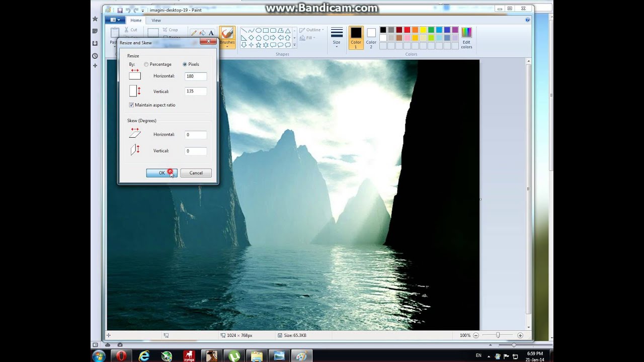Image resolution: width=644 pixels, height=362 pixels.
Task: Select the Pixels radio button
Action: (x=185, y=64)
